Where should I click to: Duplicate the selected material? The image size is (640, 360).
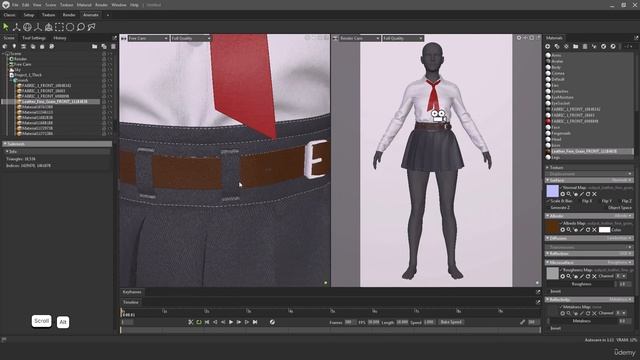pos(557,47)
